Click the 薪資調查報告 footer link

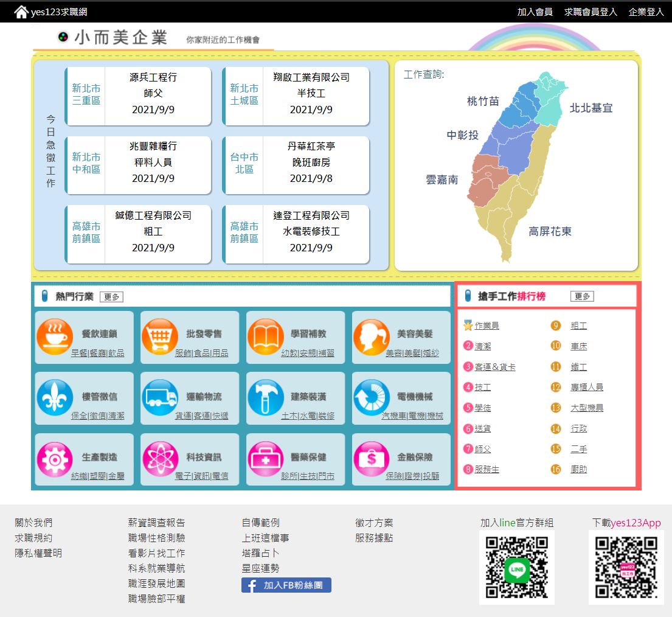tap(156, 523)
